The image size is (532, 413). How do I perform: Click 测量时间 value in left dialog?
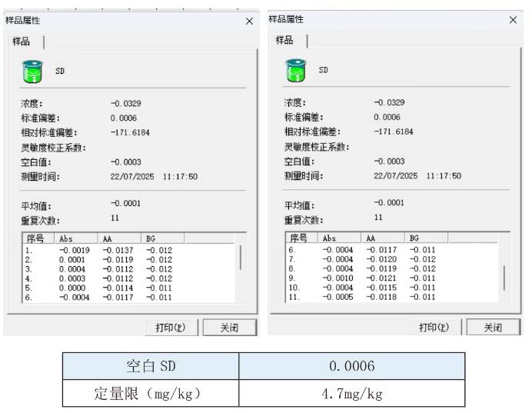154,177
